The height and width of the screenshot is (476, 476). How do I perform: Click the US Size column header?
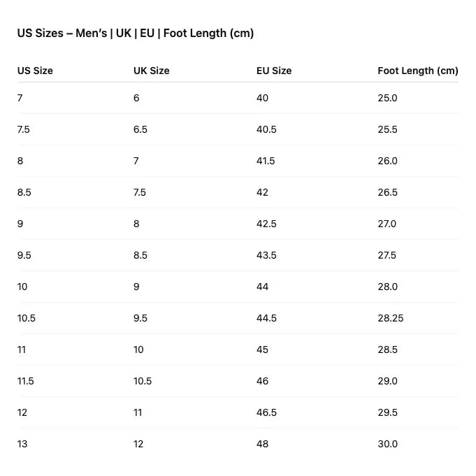coord(35,71)
